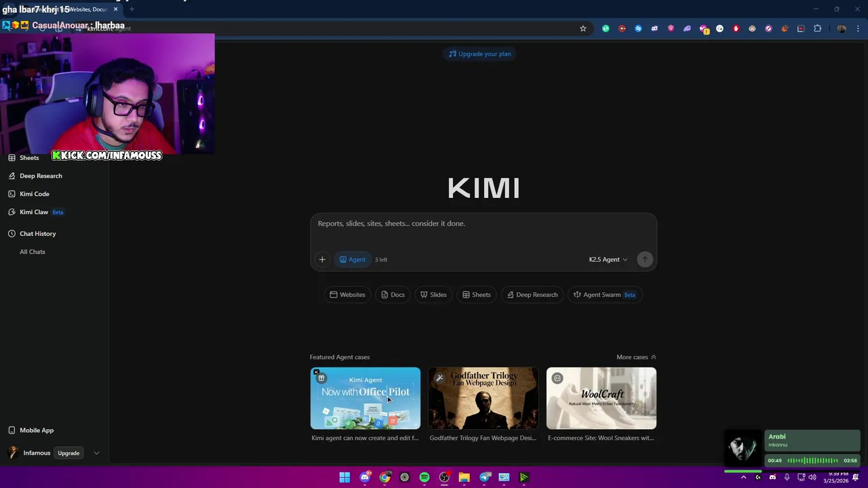Open Windows Start menu
The width and height of the screenshot is (868, 488).
click(x=344, y=477)
